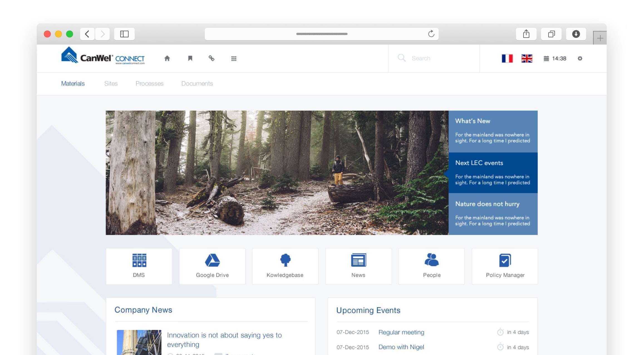Open the Google Drive tile
The height and width of the screenshot is (355, 644).
[212, 266]
